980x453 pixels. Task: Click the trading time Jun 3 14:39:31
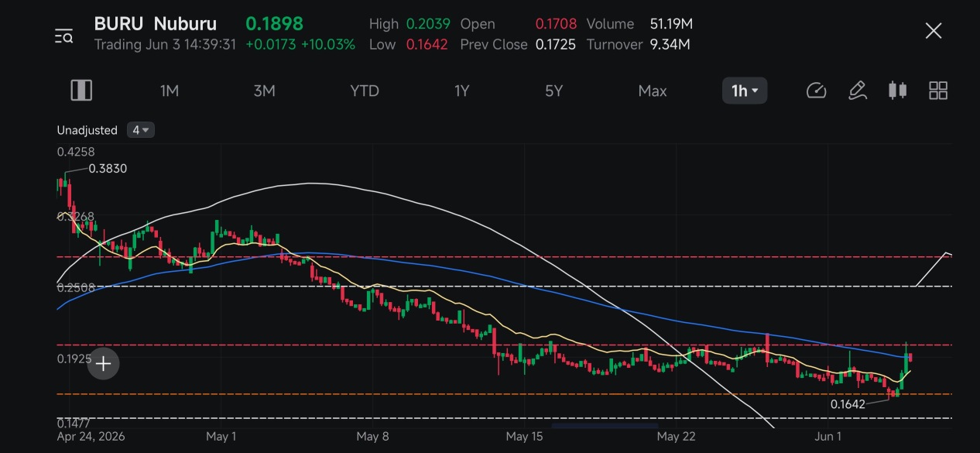pyautogui.click(x=165, y=45)
